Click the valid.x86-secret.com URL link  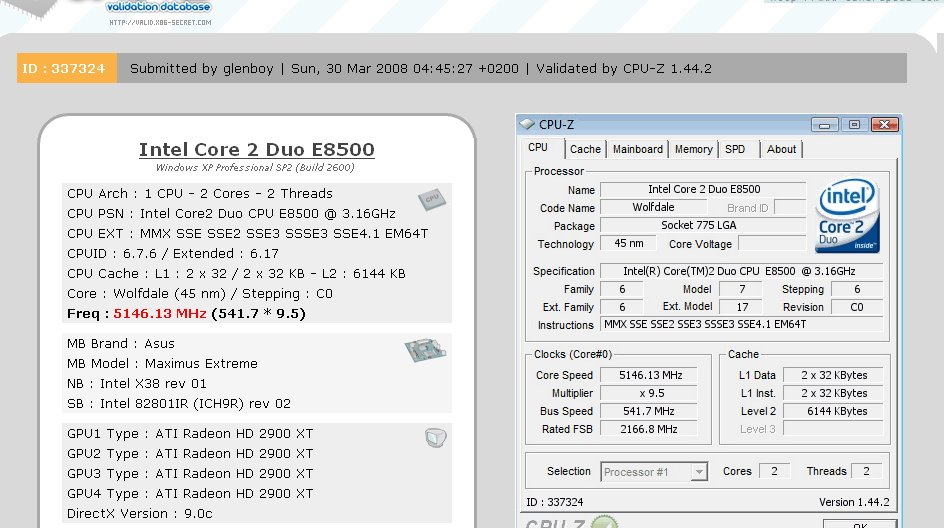point(159,22)
